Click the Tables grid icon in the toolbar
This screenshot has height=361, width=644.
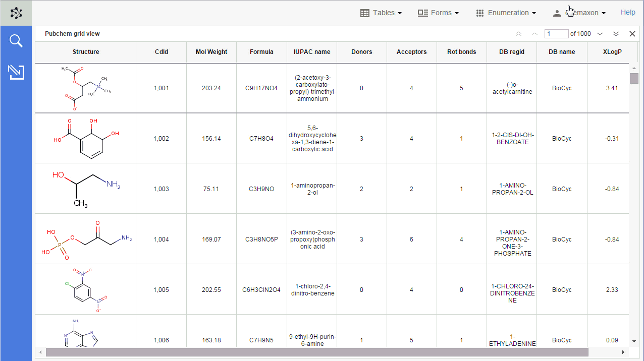coord(364,13)
